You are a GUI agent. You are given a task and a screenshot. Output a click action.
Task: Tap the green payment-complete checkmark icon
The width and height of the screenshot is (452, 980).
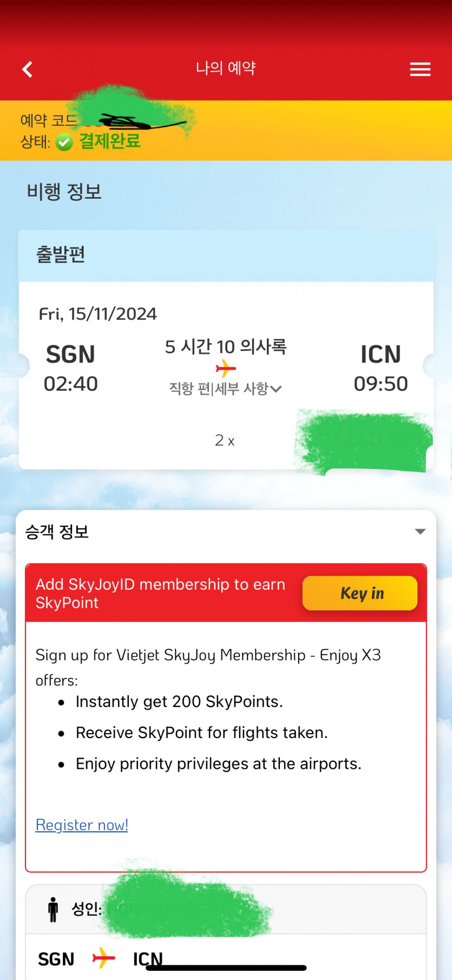[x=64, y=142]
